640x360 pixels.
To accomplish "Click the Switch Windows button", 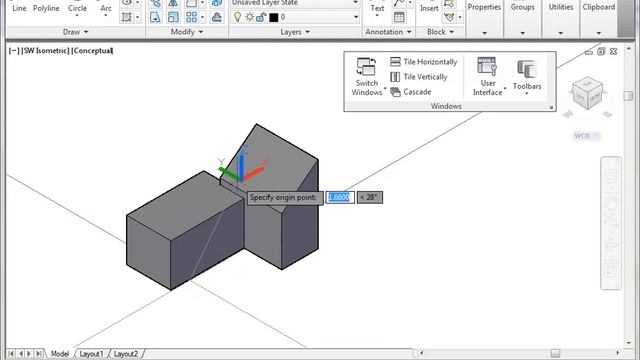I will pos(367,77).
